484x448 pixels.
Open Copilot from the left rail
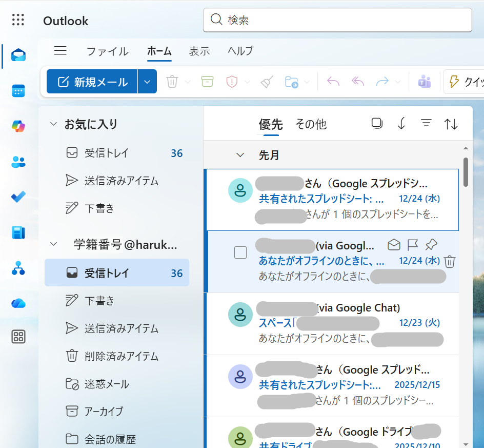click(18, 126)
